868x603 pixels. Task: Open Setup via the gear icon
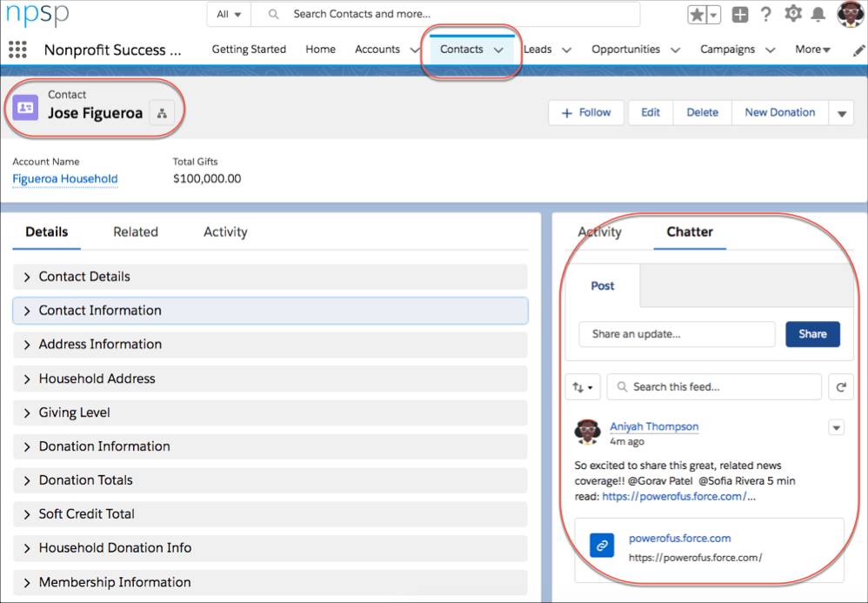(x=794, y=13)
